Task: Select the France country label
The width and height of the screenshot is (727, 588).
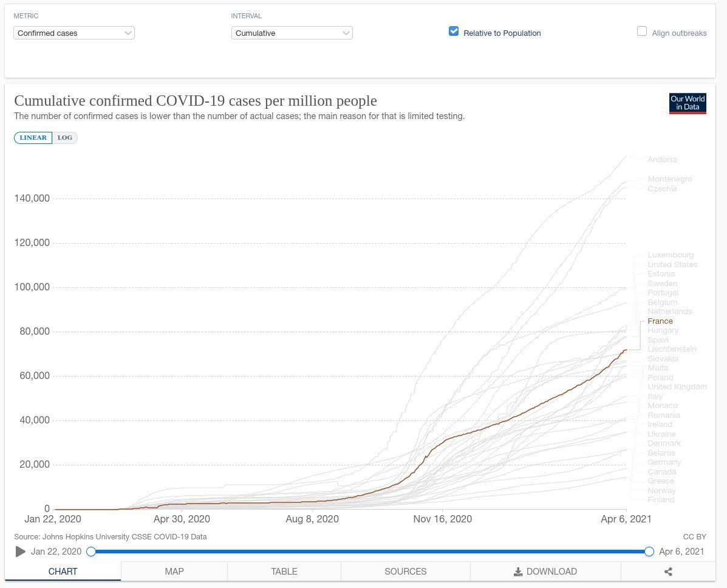Action: [660, 321]
